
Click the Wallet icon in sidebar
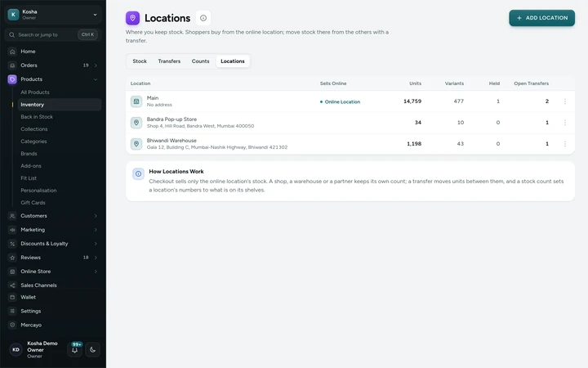pyautogui.click(x=12, y=298)
